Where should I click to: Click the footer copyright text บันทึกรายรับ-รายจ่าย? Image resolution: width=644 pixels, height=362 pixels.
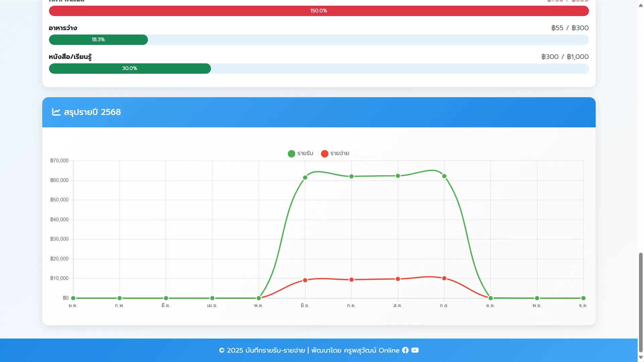[x=275, y=350]
